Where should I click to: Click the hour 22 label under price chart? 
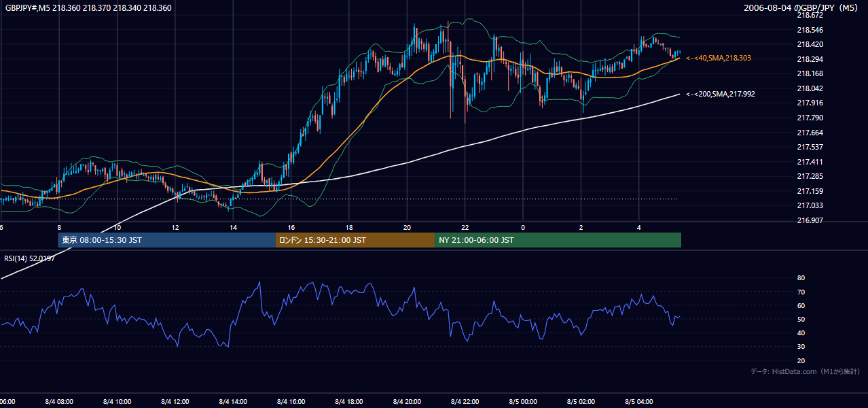465,227
